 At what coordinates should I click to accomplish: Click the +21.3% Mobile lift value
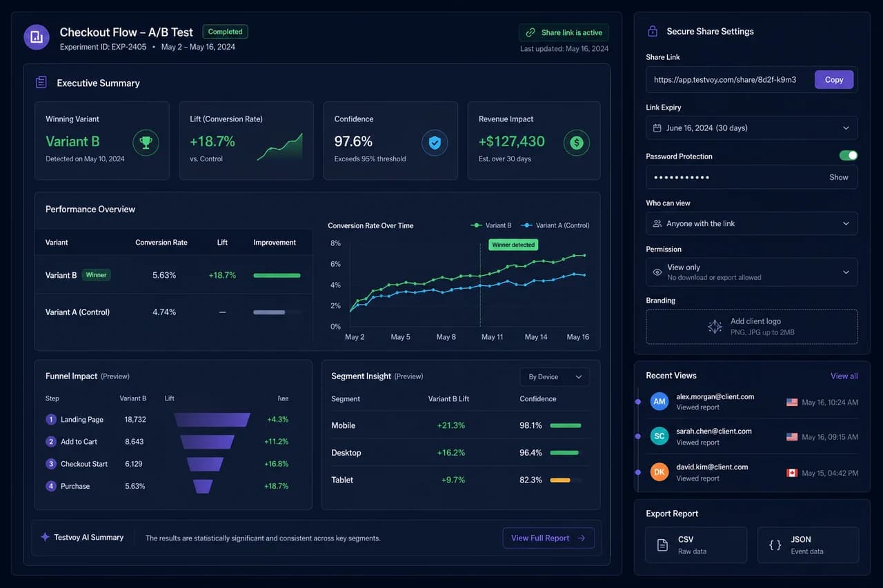451,425
